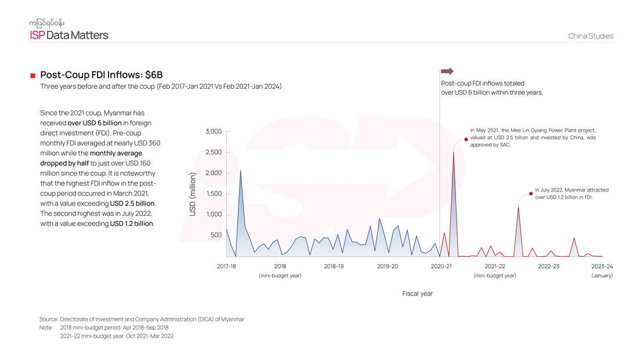The image size is (644, 362).
Task: Click the ISP Data Matters logo
Action: tap(69, 35)
